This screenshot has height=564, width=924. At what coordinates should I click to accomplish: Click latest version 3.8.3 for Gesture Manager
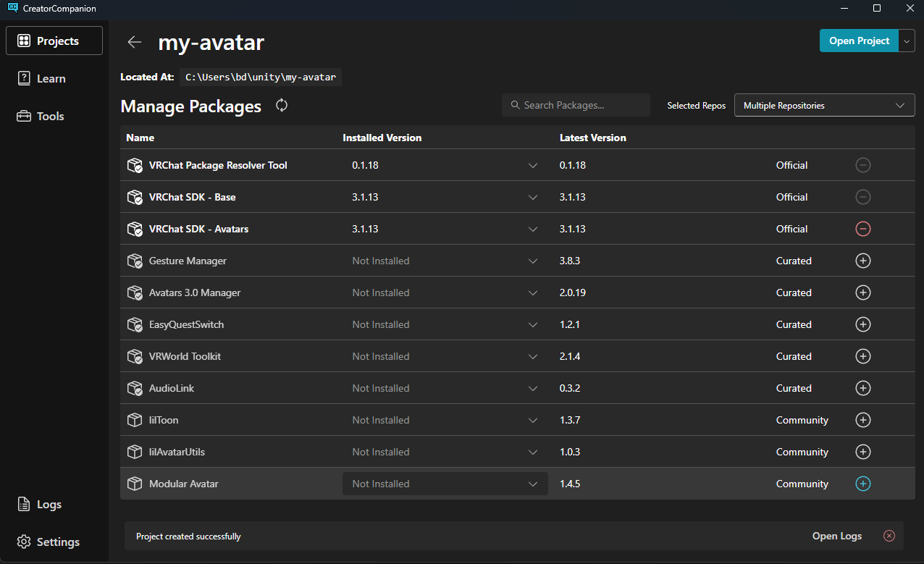point(570,261)
